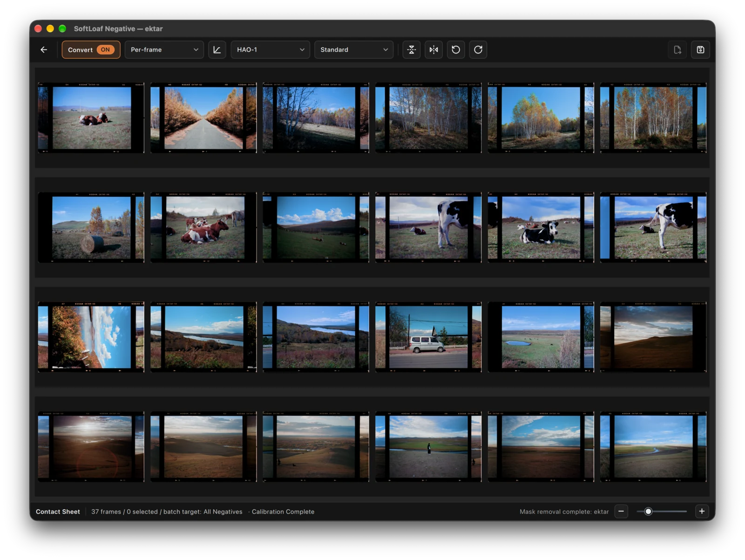Image resolution: width=745 pixels, height=560 pixels.
Task: Select the Contact Sheet label
Action: (x=58, y=512)
